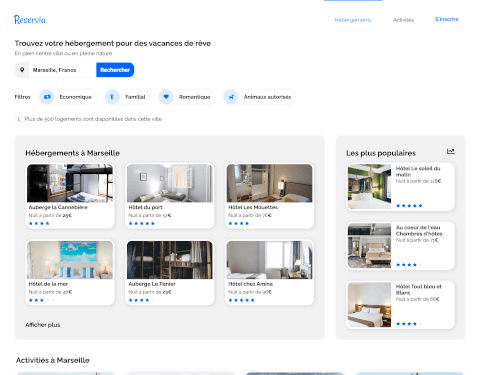Select Hôtel Tout bleu et Blanc title
This screenshot has height=375, width=480.
419,289
